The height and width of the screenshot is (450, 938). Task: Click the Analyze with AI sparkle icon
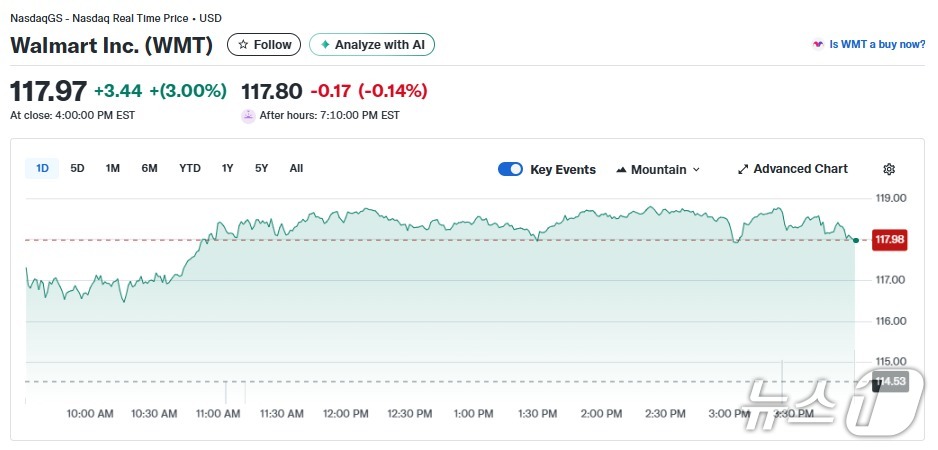click(x=325, y=45)
